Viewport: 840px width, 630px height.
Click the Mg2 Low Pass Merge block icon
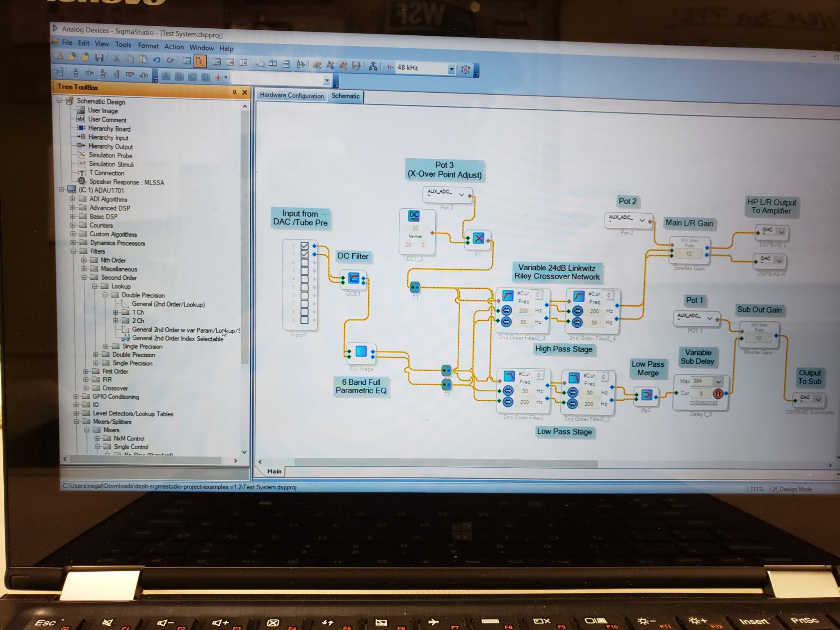tap(646, 395)
